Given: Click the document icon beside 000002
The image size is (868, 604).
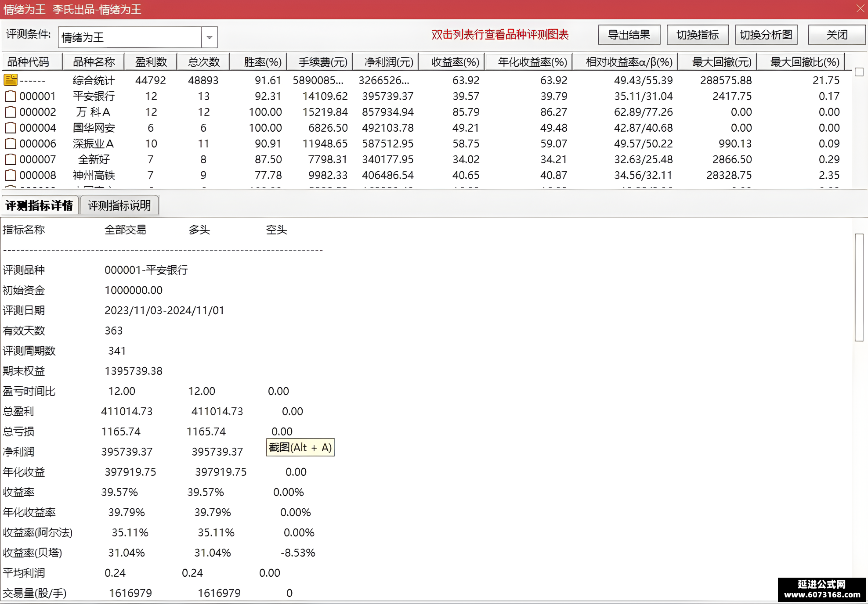Looking at the screenshot, I should pos(11,112).
